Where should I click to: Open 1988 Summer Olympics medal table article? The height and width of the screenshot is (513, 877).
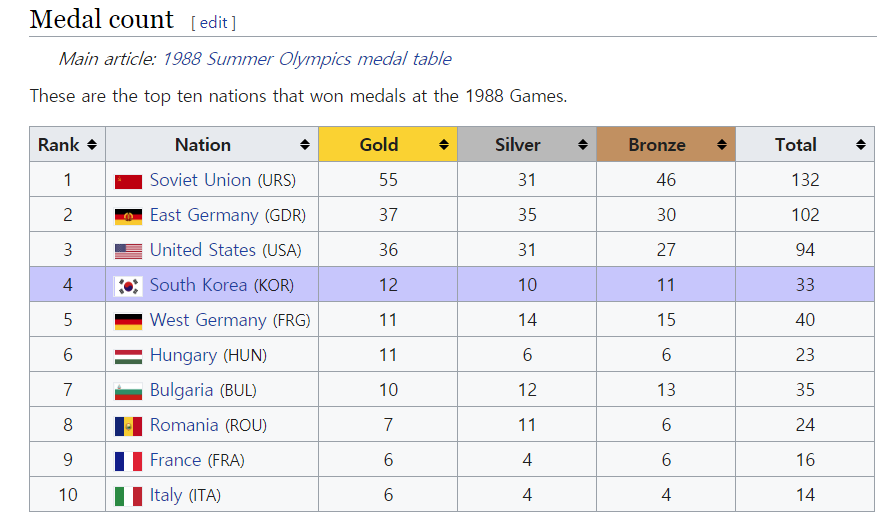point(306,59)
